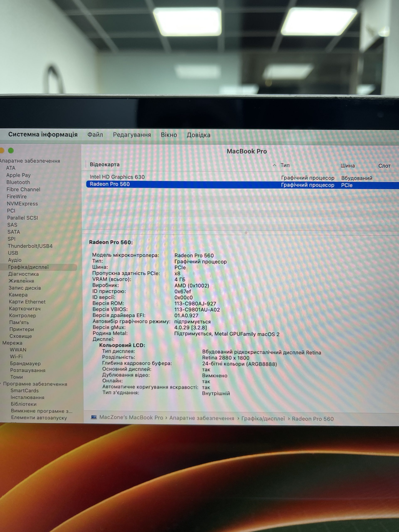The height and width of the screenshot is (532, 399).
Task: Open the Редагування menu
Action: click(132, 135)
